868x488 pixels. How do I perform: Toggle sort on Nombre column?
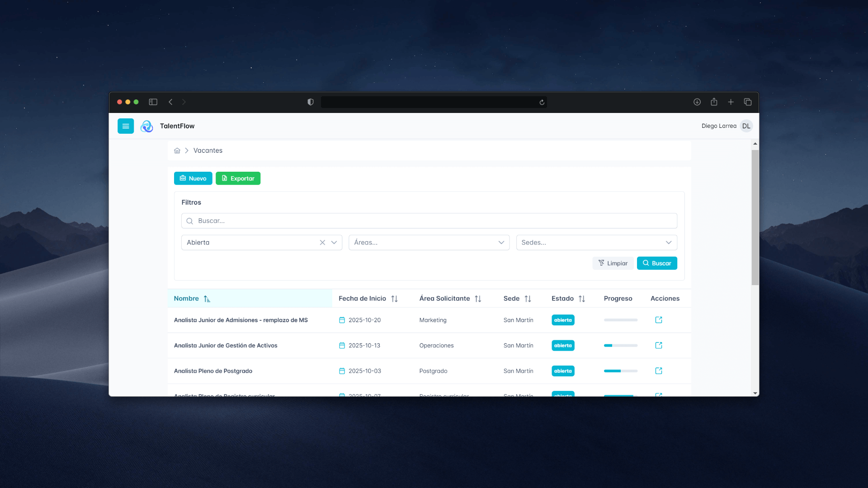click(x=207, y=299)
